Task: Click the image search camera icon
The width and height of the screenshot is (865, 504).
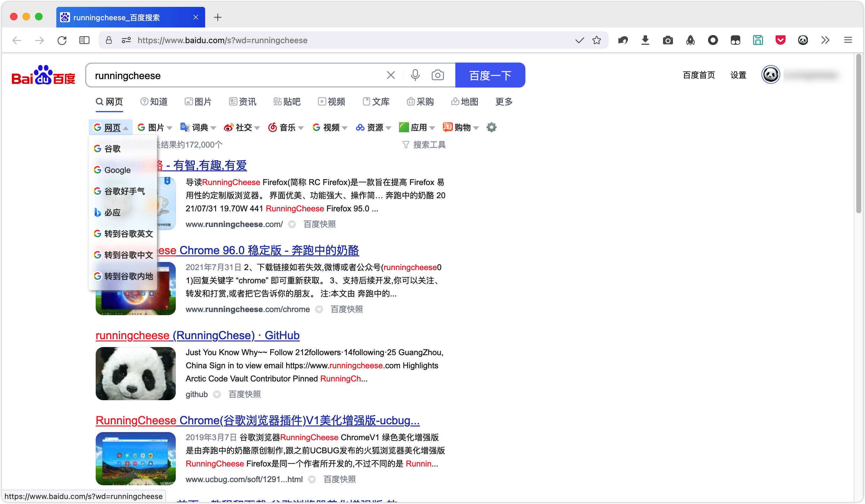Action: click(437, 75)
